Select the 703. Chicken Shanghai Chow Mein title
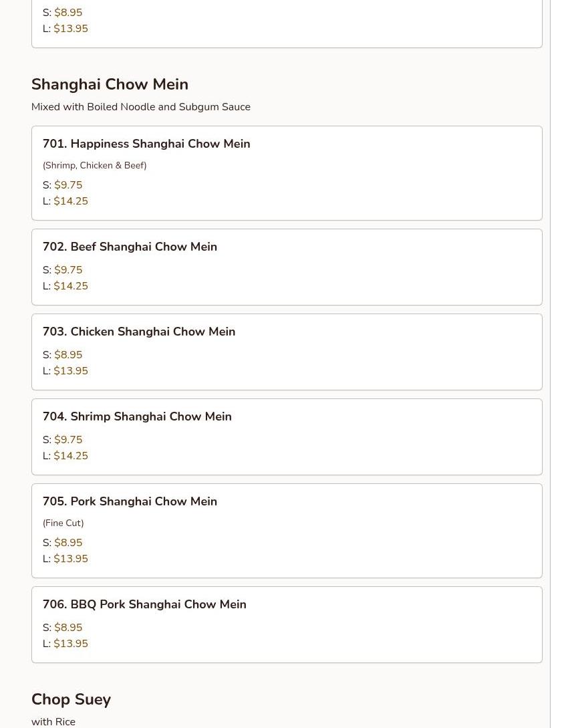The image size is (564, 728). click(x=139, y=332)
